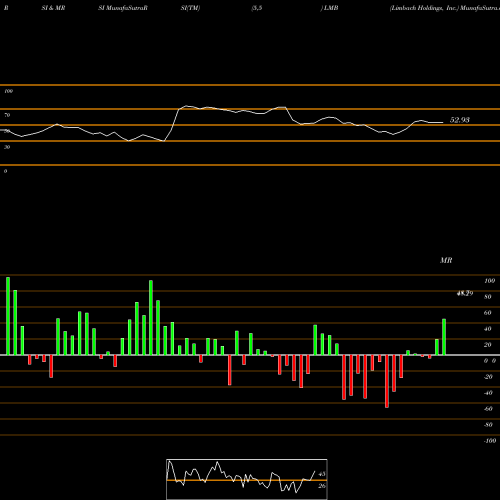
Task: Open the mini RSI thumbnail chart
Action: 247,479
